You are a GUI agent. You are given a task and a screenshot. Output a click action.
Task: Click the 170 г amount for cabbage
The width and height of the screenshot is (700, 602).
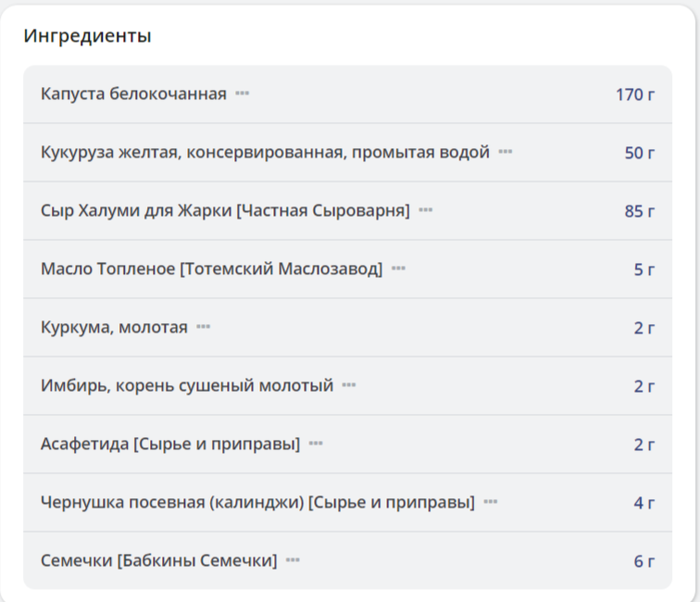pyautogui.click(x=635, y=94)
